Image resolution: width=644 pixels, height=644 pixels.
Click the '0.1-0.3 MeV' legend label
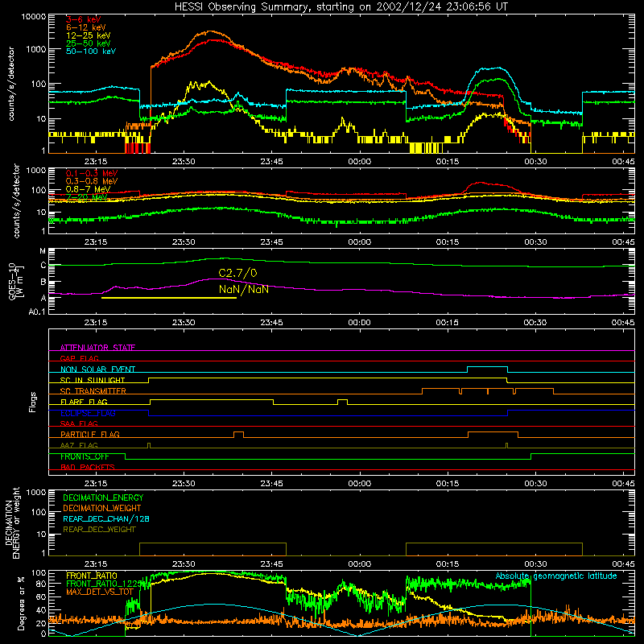[91, 174]
